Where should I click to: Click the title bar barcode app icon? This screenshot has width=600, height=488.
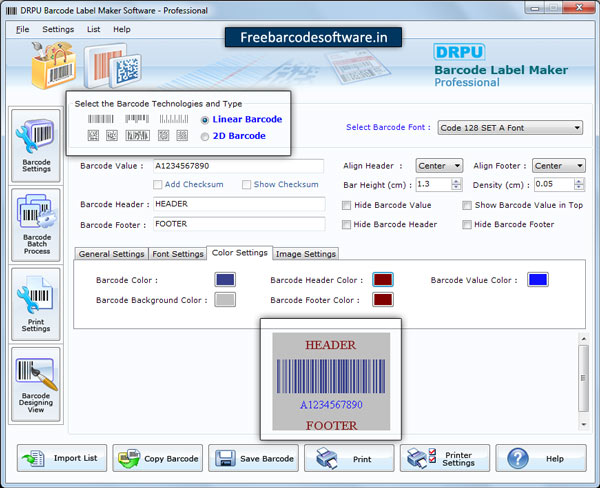[x=11, y=11]
